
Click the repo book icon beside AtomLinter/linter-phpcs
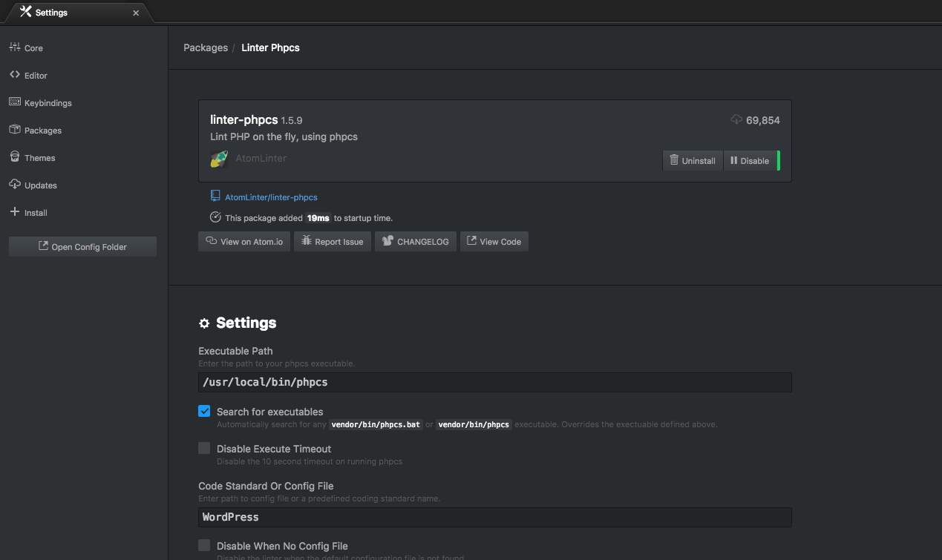click(215, 197)
